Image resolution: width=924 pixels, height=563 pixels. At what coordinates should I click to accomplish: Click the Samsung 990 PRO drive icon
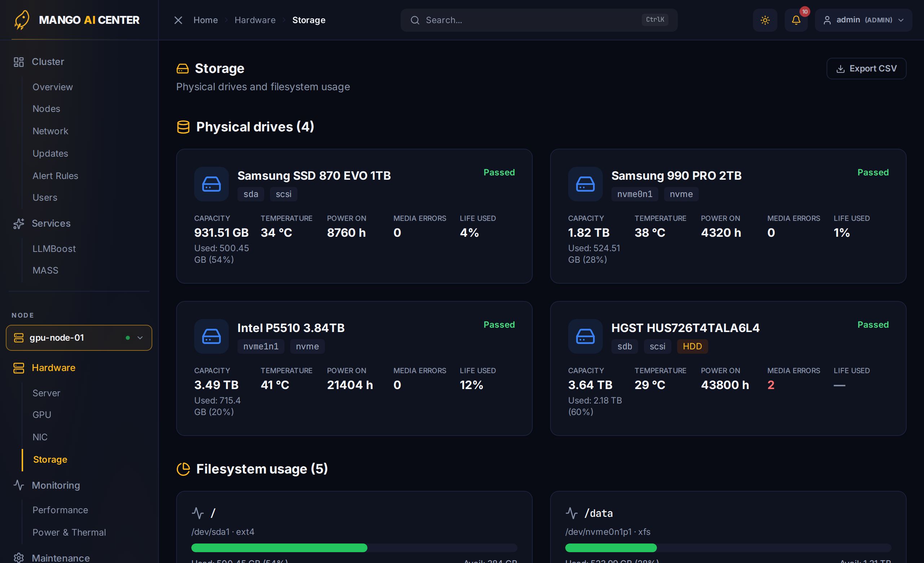tap(585, 184)
